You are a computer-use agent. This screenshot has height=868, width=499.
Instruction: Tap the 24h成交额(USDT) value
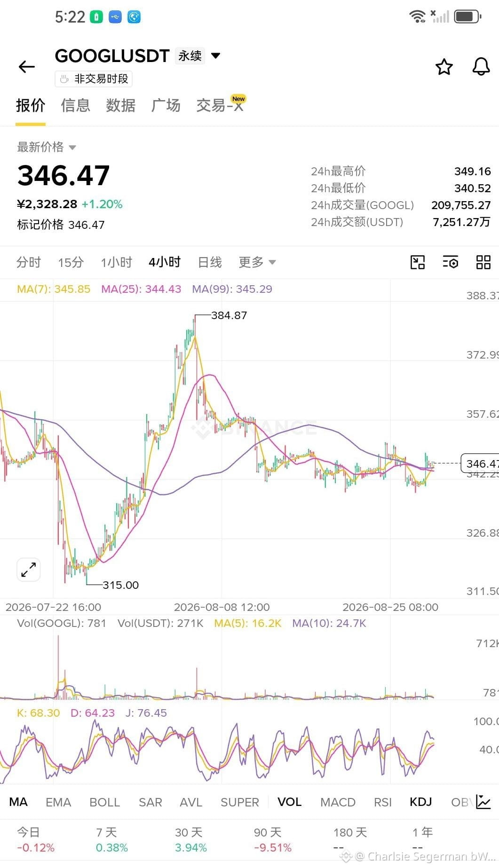[x=462, y=222]
